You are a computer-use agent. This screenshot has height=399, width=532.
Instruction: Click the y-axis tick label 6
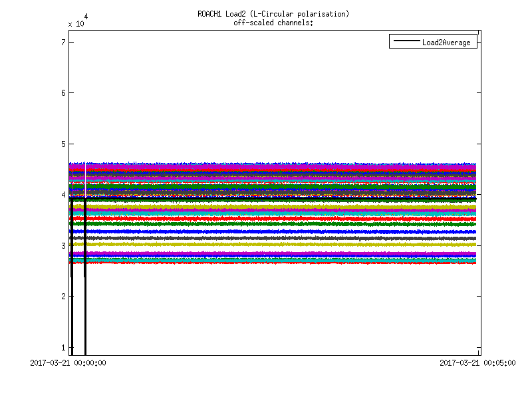[x=63, y=93]
